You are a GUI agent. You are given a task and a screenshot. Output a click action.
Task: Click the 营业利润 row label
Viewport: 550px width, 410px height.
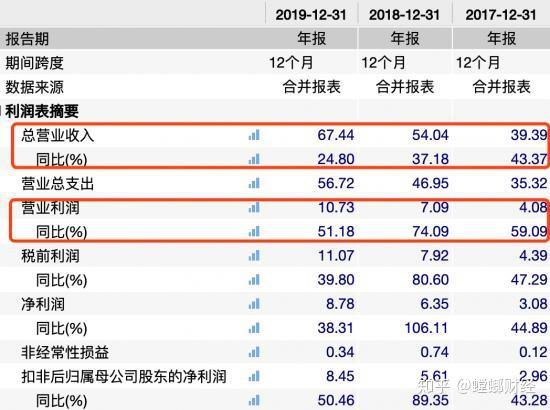click(50, 208)
